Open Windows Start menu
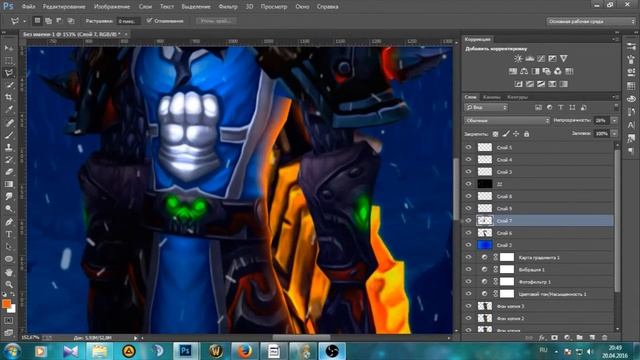The image size is (640, 360). pyautogui.click(x=13, y=351)
